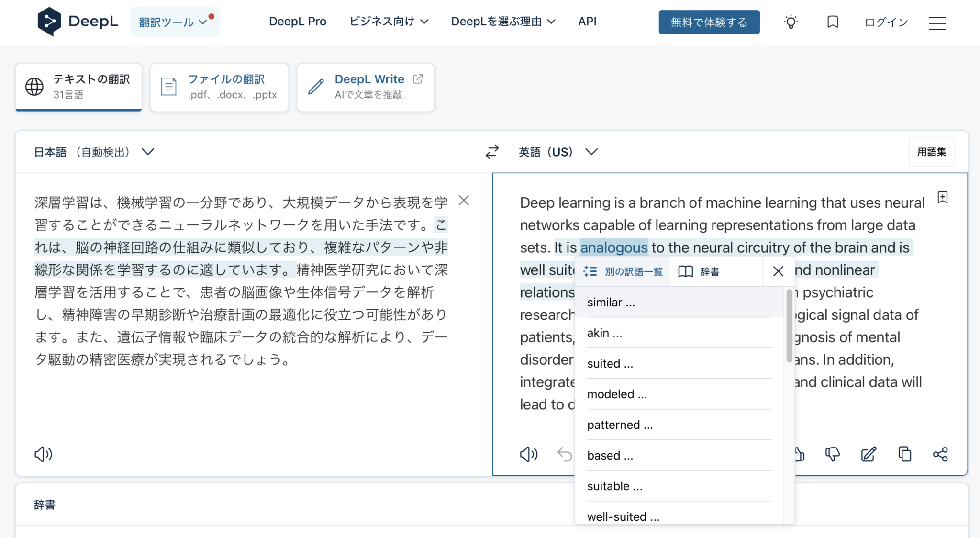Open the hamburger menu
Screen dimensions: 980x538
click(x=937, y=23)
